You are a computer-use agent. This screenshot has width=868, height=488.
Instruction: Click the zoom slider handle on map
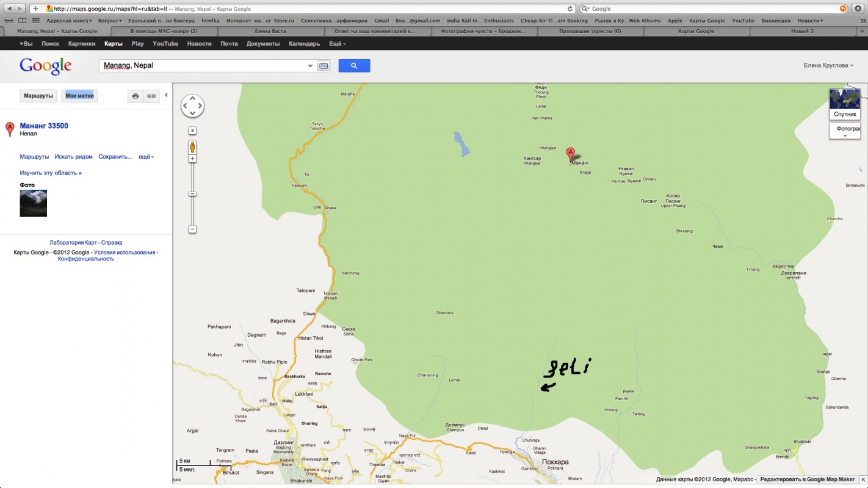pyautogui.click(x=192, y=194)
